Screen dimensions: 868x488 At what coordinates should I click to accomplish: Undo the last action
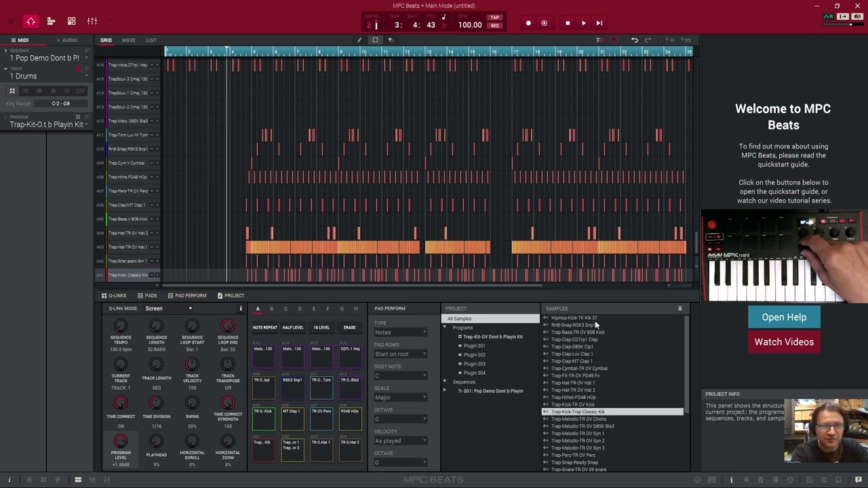point(635,40)
